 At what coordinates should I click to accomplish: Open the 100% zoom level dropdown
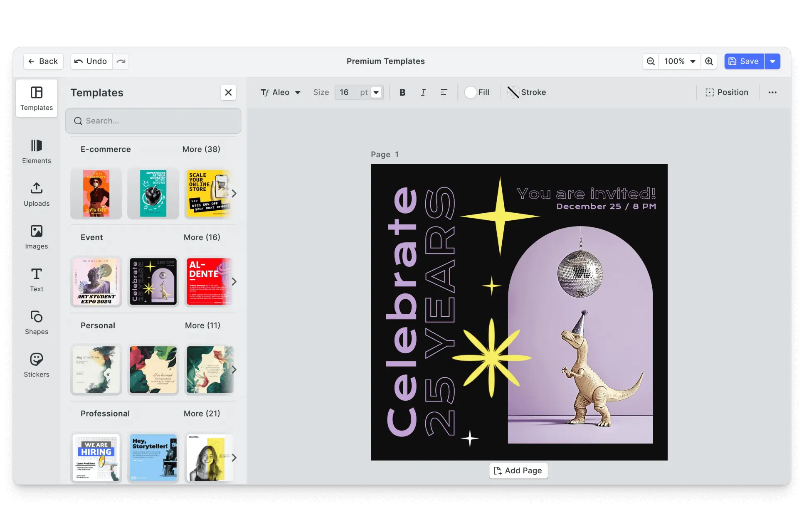(680, 61)
